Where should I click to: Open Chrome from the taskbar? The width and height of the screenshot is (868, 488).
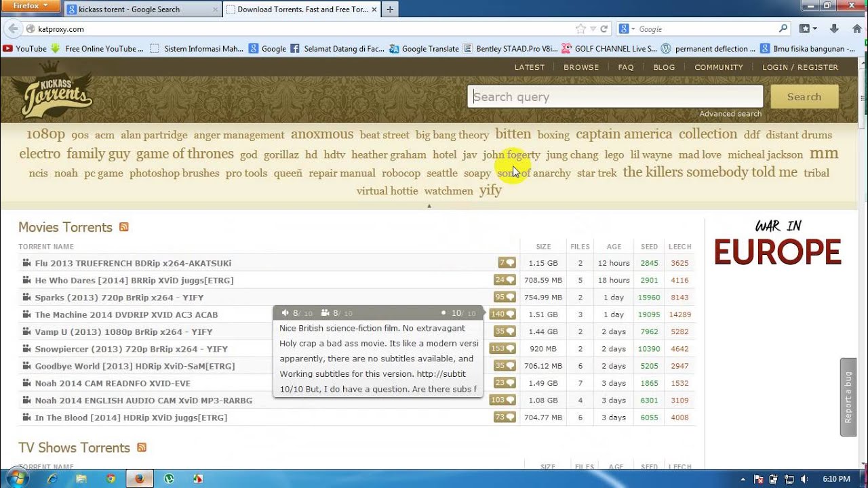pos(111,479)
